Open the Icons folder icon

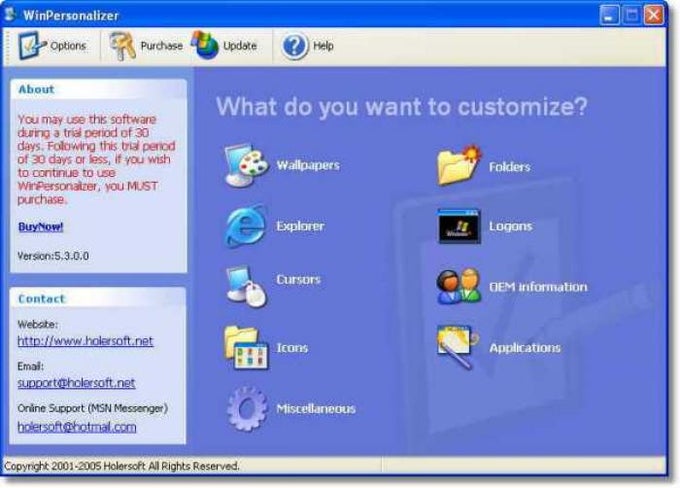point(246,348)
